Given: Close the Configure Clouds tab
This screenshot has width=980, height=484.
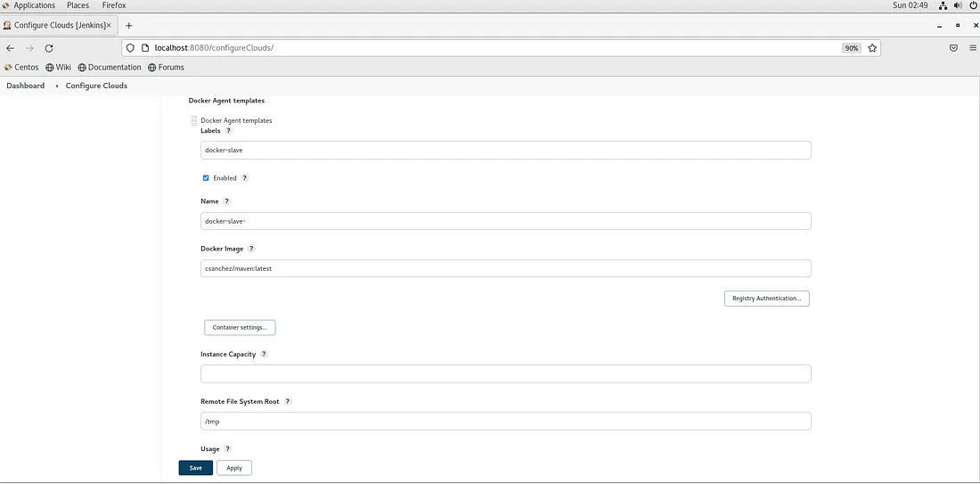Looking at the screenshot, I should coord(109,26).
